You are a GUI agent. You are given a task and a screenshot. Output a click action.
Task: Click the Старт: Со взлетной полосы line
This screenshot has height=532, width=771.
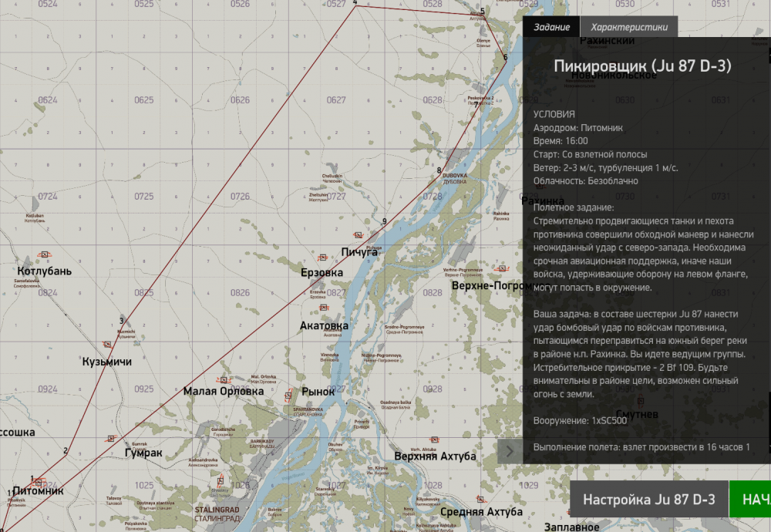click(590, 154)
